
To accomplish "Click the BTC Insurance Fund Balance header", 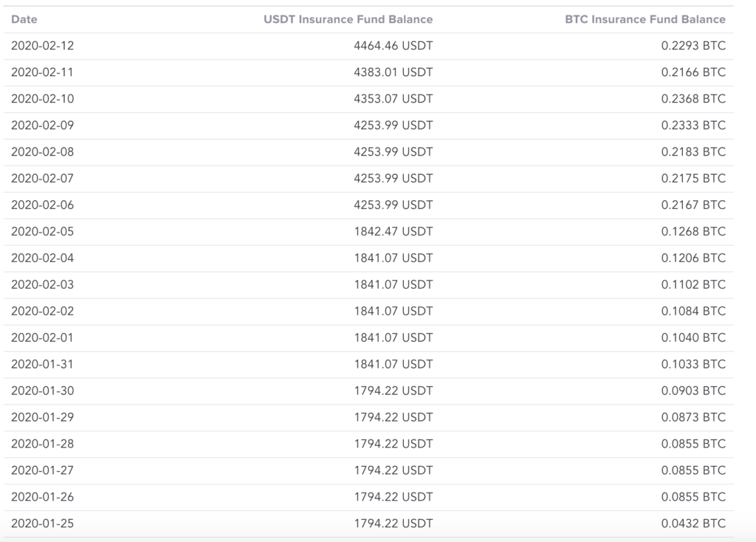I will tap(645, 19).
